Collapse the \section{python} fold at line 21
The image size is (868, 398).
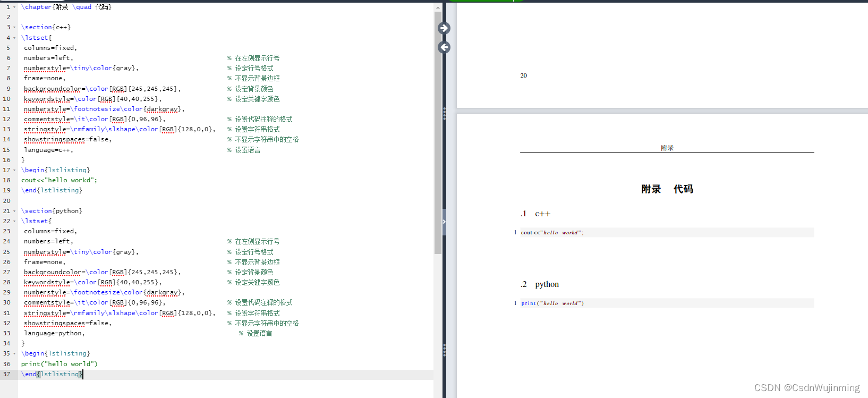point(14,211)
